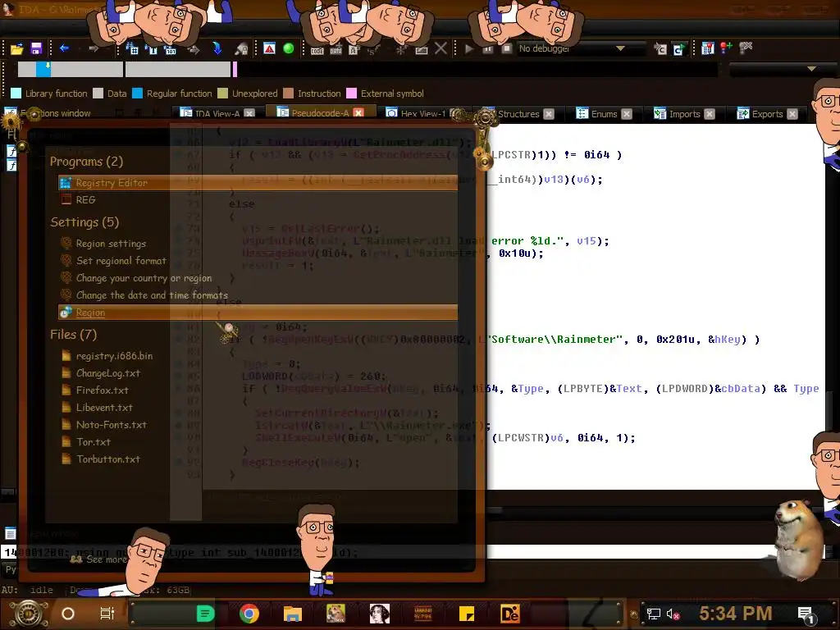Click the Cortana circle taskbar icon
The image size is (840, 630).
pos(68,614)
